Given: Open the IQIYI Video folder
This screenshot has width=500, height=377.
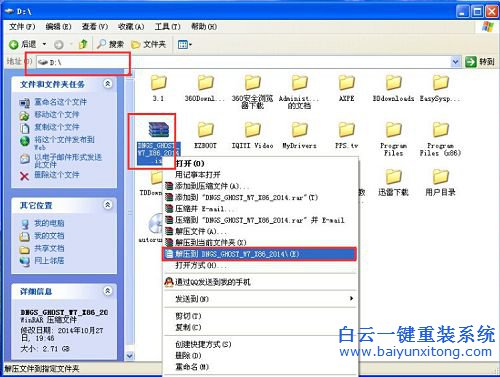Looking at the screenshot, I should click(252, 135).
